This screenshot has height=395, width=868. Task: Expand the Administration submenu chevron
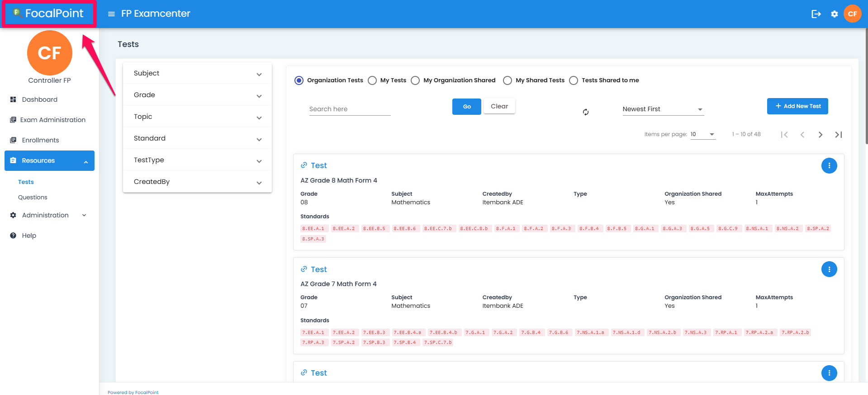84,215
